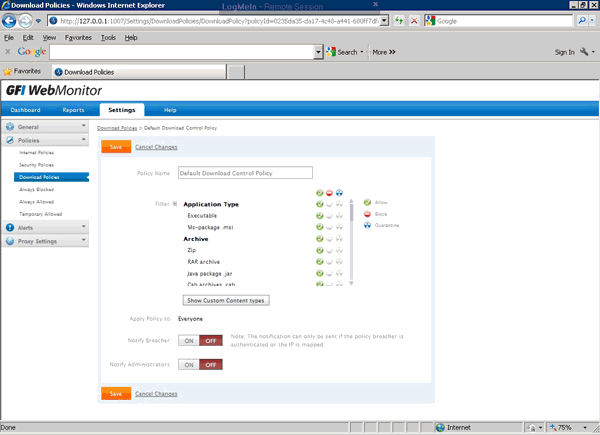The width and height of the screenshot is (600, 435).
Task: Click OFF for Notify Administrators
Action: (x=211, y=365)
